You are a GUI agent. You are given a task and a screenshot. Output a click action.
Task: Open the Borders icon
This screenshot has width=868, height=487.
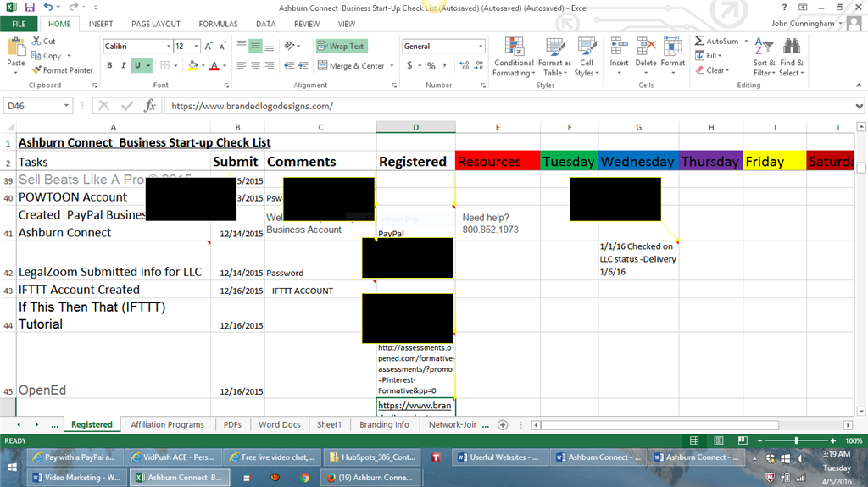pyautogui.click(x=165, y=65)
